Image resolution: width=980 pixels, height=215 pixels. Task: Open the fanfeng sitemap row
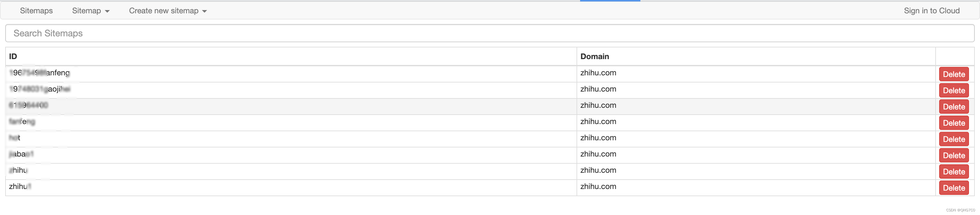(x=22, y=121)
